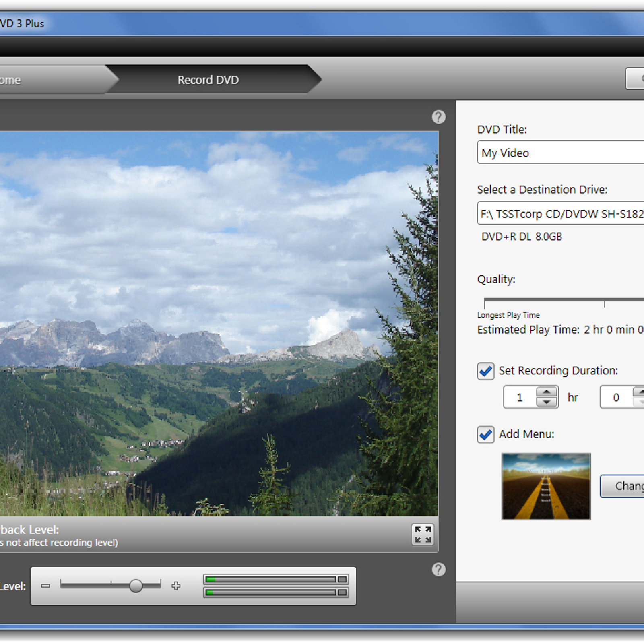Decrease recording hours with the down arrow
644x644 pixels.
coord(547,402)
